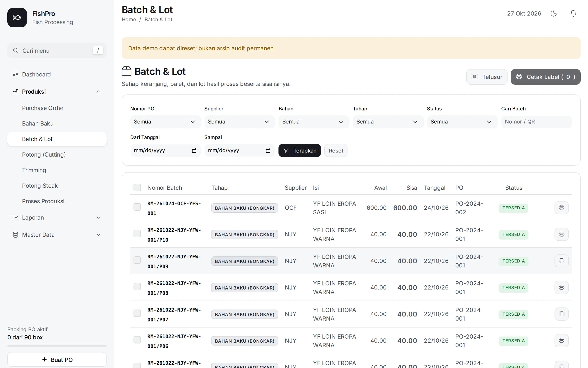The image size is (588, 368).
Task: Click the Reset button
Action: tap(336, 150)
